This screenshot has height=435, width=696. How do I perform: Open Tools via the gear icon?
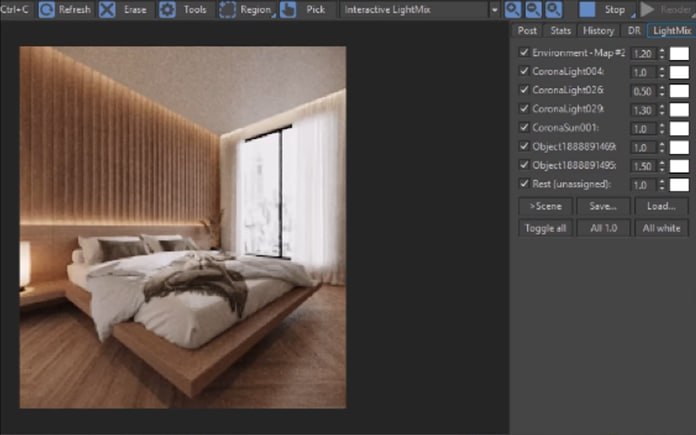pyautogui.click(x=167, y=9)
